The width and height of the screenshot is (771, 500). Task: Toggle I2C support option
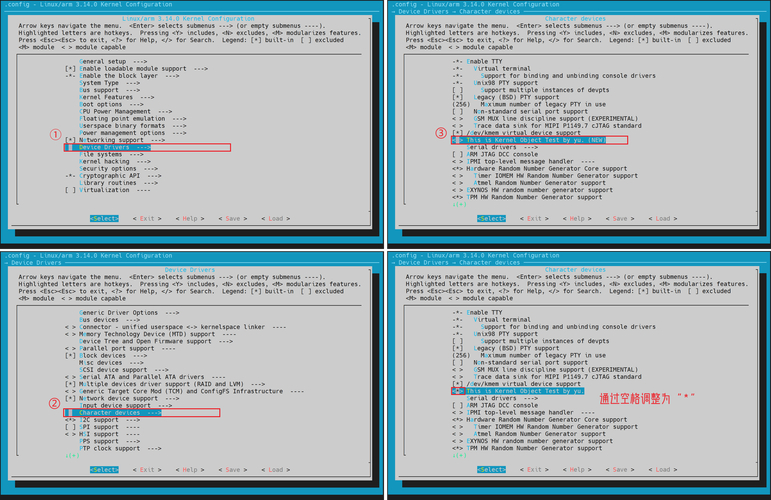tap(70, 420)
